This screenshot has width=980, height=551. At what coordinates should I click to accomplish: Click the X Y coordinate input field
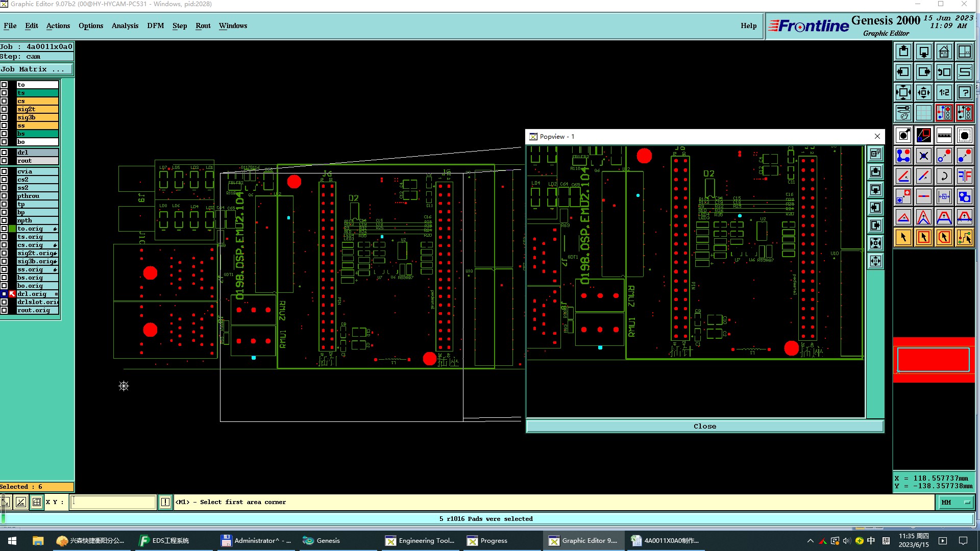pos(112,502)
